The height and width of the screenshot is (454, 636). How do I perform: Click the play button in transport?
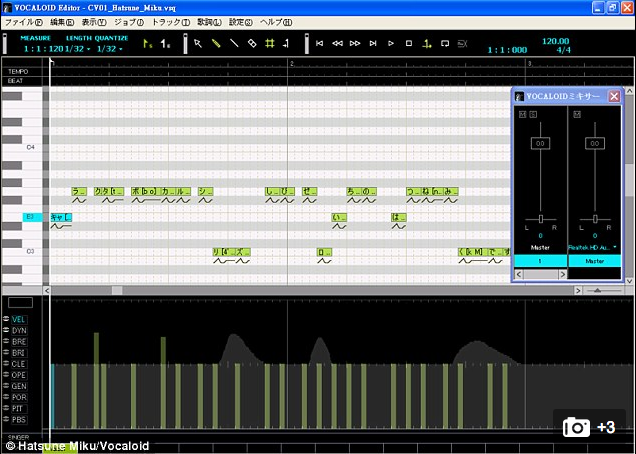(390, 44)
